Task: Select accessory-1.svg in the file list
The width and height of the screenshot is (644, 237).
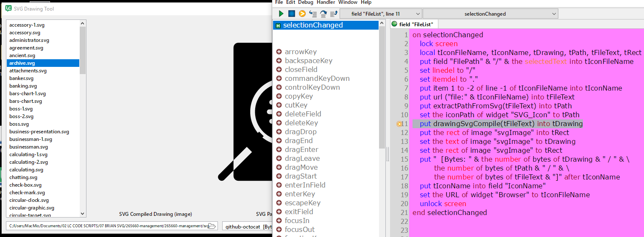Action: coord(43,25)
